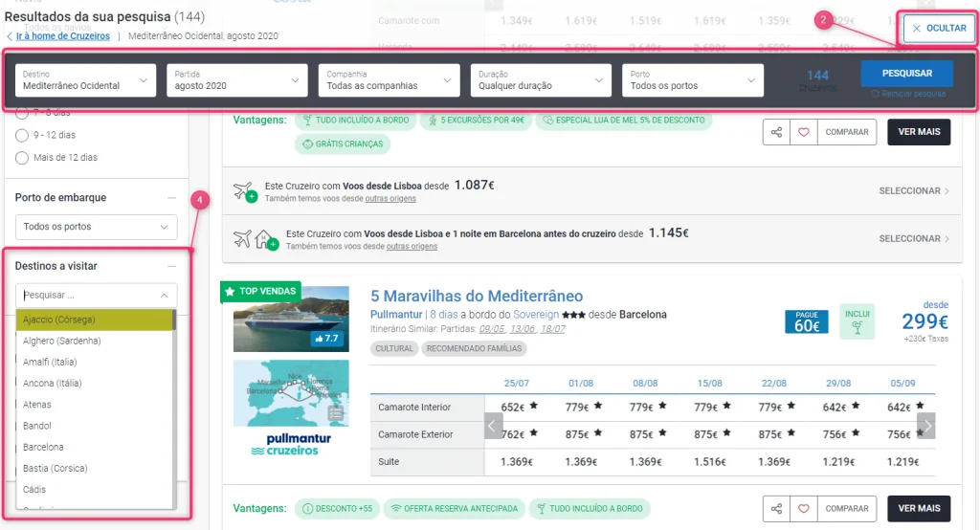Viewport: 980px width, 530px height.
Task: Collapse the Porto de embarque section
Action: pyautogui.click(x=171, y=198)
